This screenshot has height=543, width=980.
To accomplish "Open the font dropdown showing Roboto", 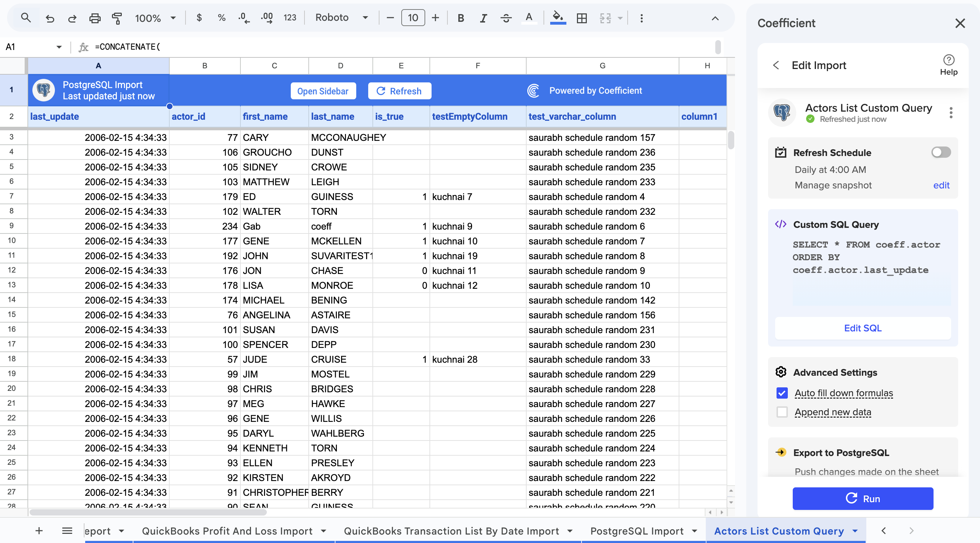I will (x=341, y=18).
